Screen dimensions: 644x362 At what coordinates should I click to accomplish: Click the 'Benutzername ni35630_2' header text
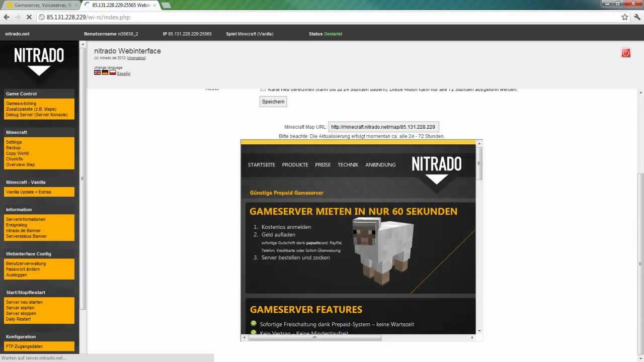pos(111,34)
